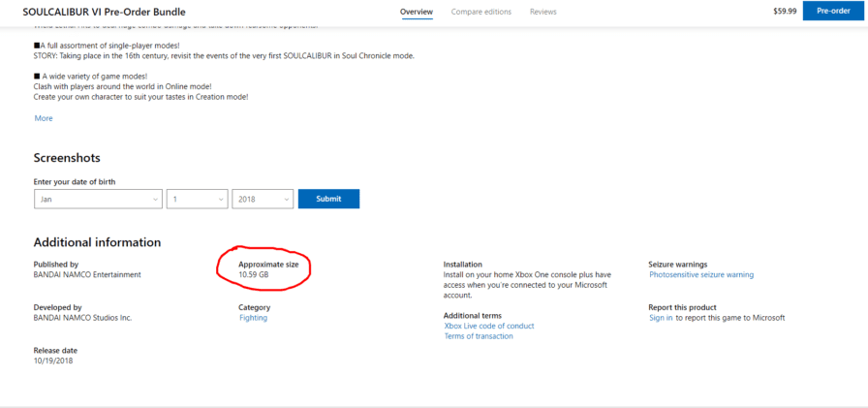Click the Additional information heading
This screenshot has height=408, width=868.
click(98, 242)
